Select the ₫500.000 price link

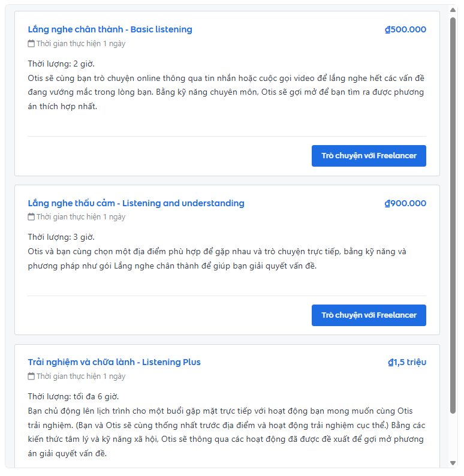[x=405, y=29]
